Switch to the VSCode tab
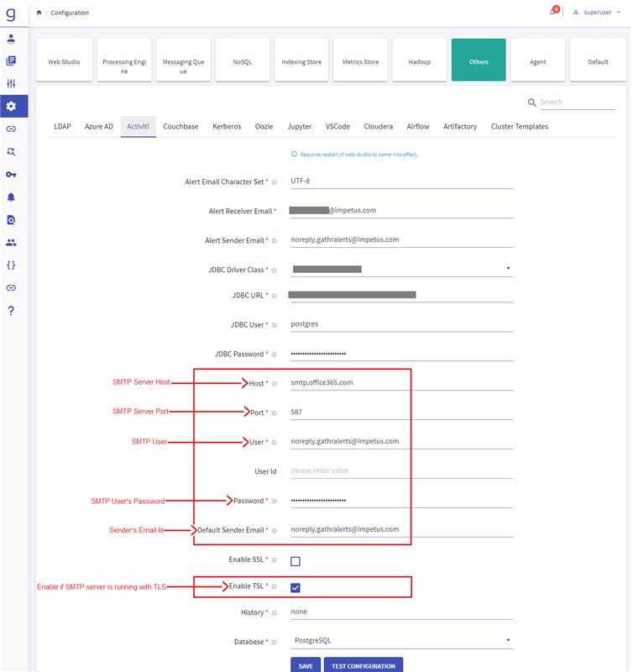The height and width of the screenshot is (672, 633). pos(337,127)
